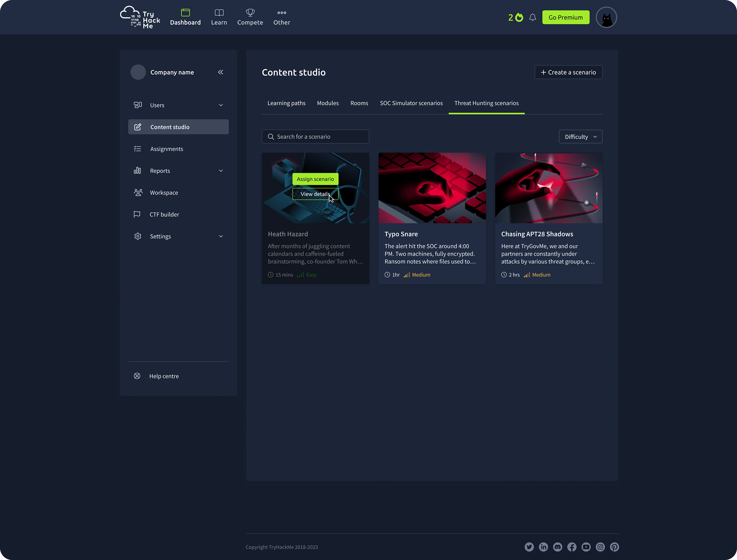Open the LinkedIn footer icon
Image resolution: width=737 pixels, height=560 pixels.
tap(544, 547)
